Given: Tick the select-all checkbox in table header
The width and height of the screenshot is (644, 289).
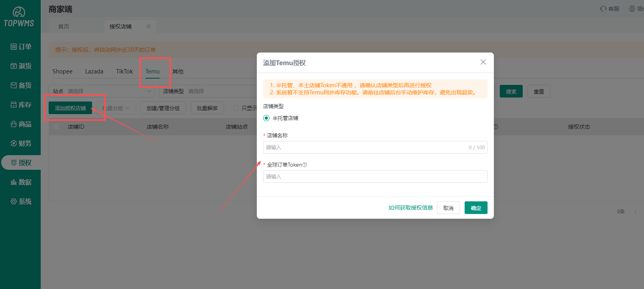Looking at the screenshot, I should [x=56, y=127].
